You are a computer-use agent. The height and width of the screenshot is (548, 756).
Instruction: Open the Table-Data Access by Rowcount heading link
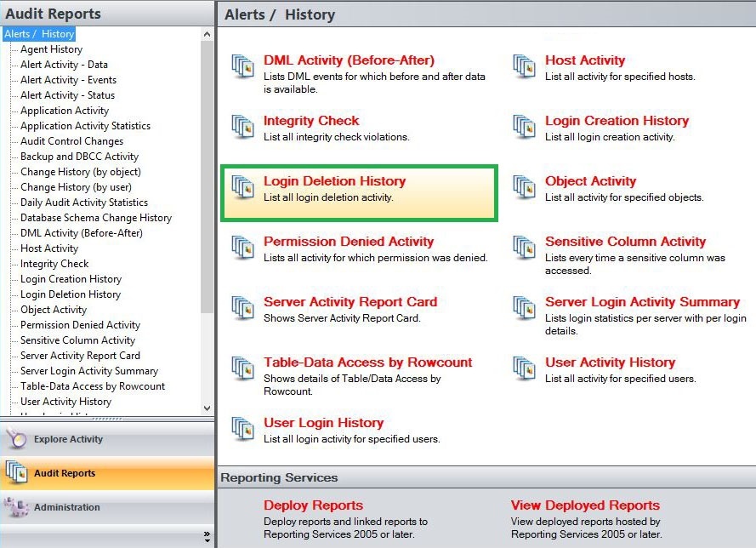pos(368,362)
